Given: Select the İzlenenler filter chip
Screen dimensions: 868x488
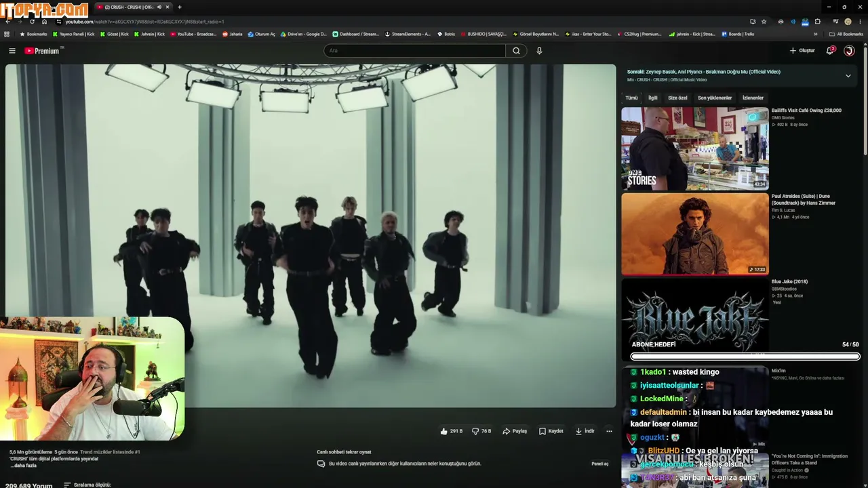Looking at the screenshot, I should point(753,98).
